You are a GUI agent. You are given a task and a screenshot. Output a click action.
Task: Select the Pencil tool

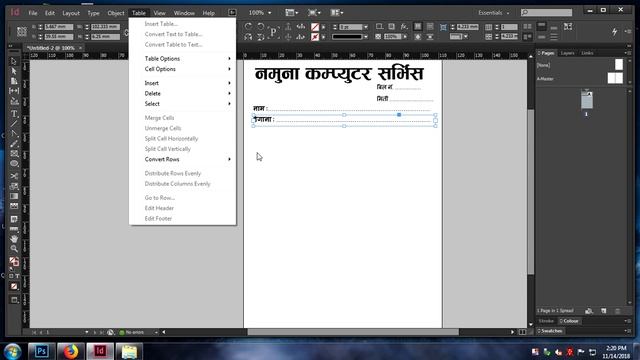coord(14,144)
